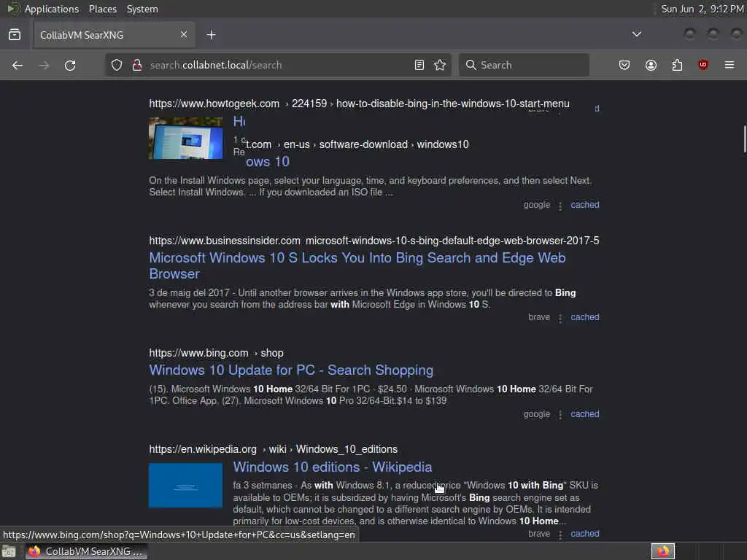Open the tracking protection shield icon
Viewport: 747px width, 560px height.
click(117, 65)
